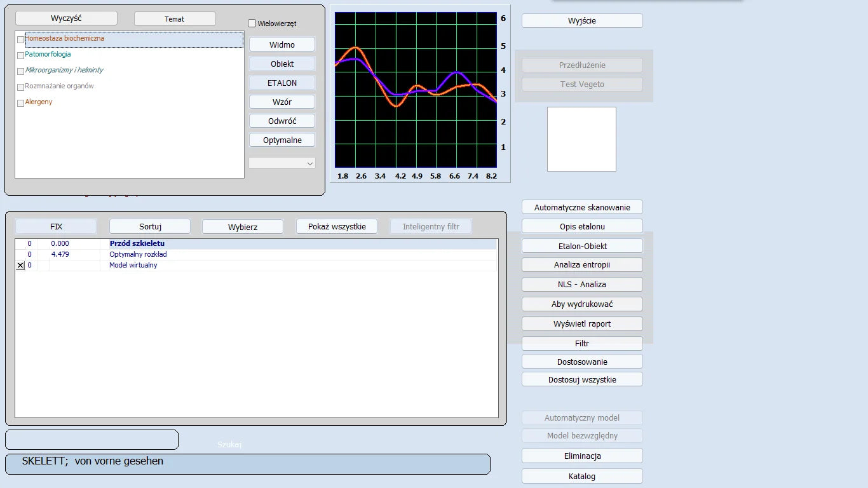Screen dimensions: 868x488
Task: Click the Optymalny rozkład list row
Action: (x=138, y=254)
